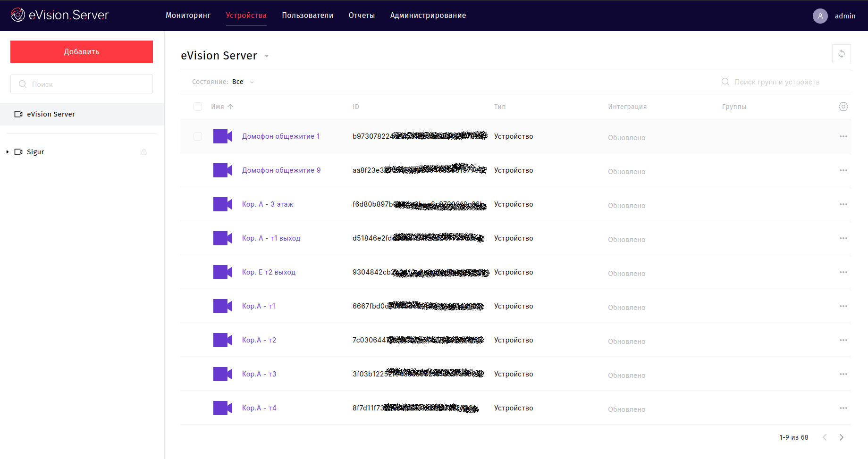868x459 pixels.
Task: Click camera icon for Домофон общежитие 9
Action: coord(223,170)
